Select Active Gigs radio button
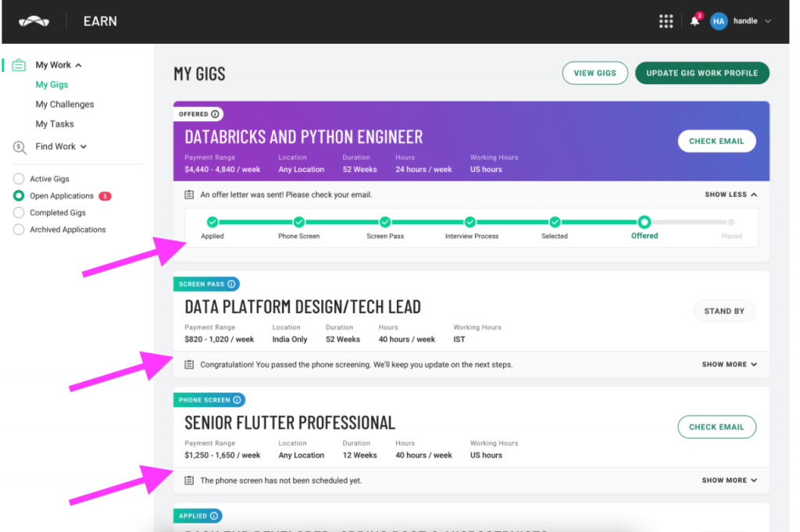 coord(19,179)
